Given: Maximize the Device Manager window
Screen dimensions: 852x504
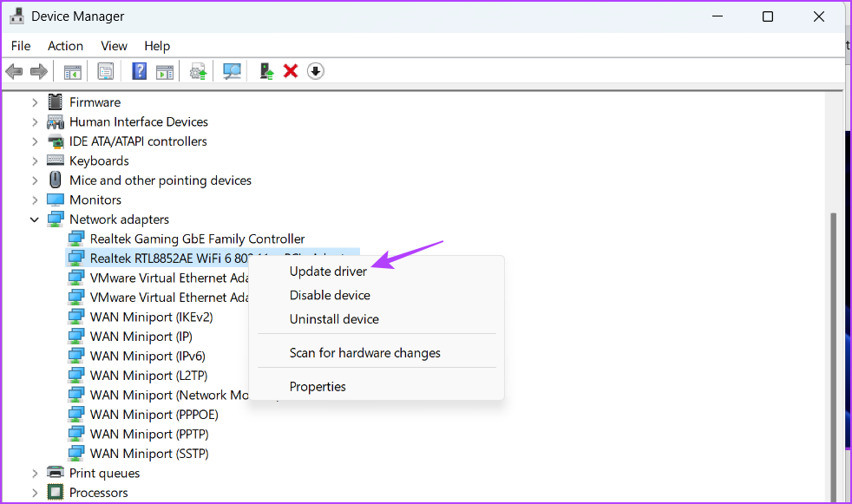Looking at the screenshot, I should pyautogui.click(x=768, y=16).
